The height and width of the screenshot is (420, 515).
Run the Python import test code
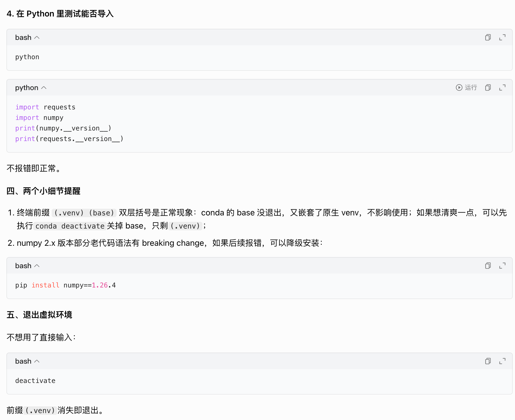pyautogui.click(x=466, y=88)
